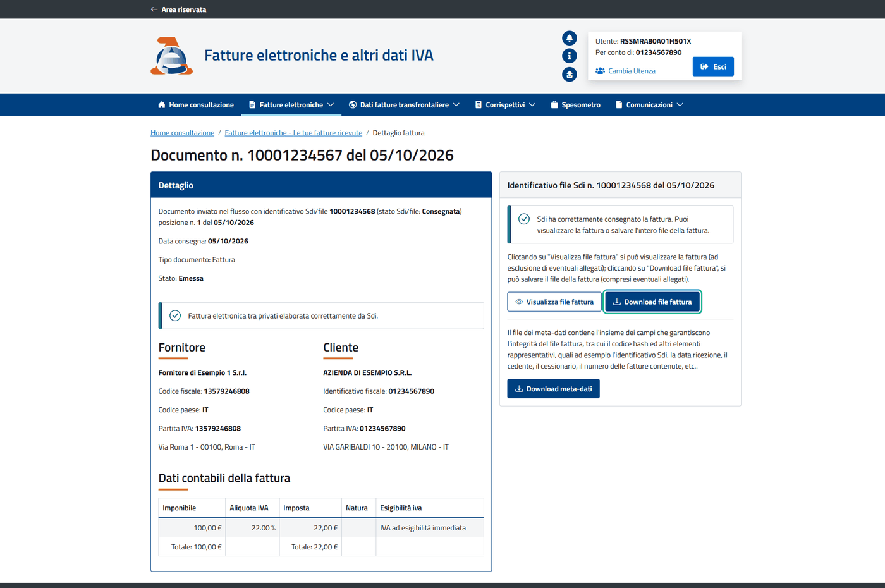The width and height of the screenshot is (885, 588).
Task: Click the 'VIA GARIBALDI 10' address line
Action: pos(386,447)
